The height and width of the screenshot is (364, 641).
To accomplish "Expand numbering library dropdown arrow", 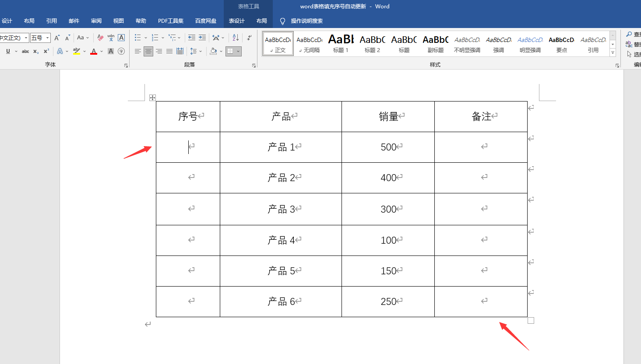I will click(163, 38).
